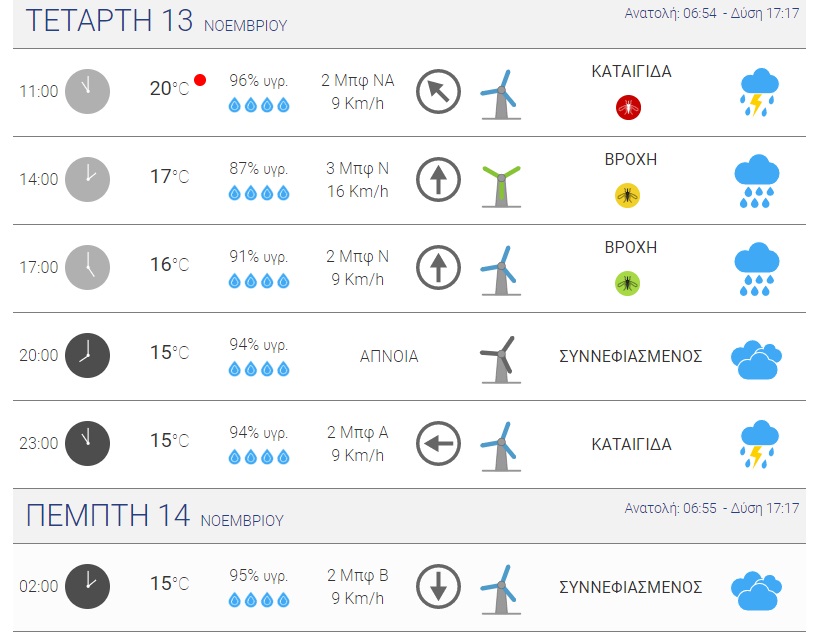The width and height of the screenshot is (827, 633).
Task: Click the red mosquito indicator at 11:00
Action: pos(628,107)
